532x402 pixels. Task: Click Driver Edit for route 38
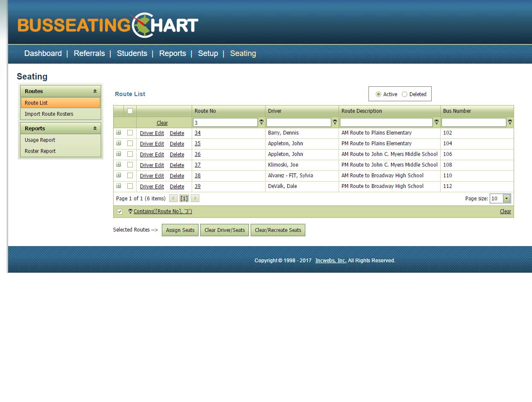152,176
